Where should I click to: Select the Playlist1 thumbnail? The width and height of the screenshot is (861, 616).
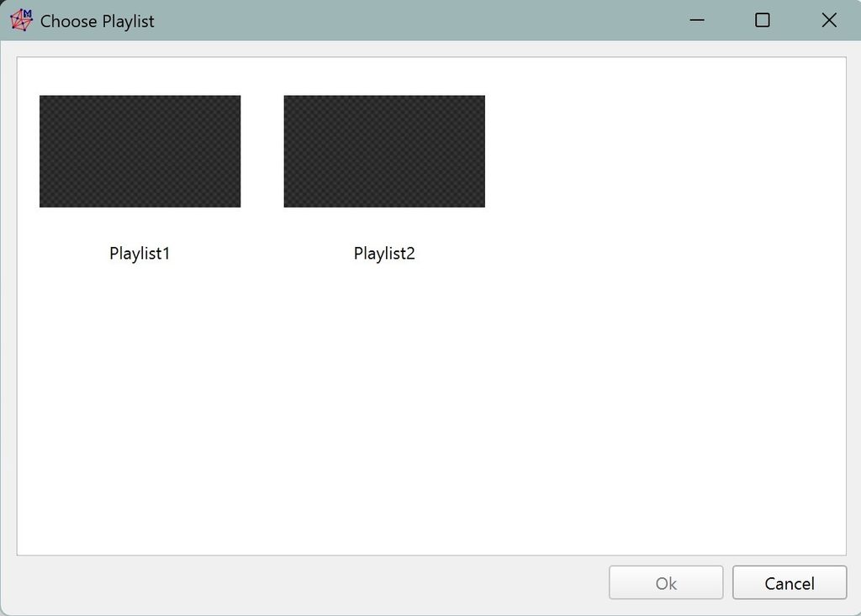click(x=140, y=151)
